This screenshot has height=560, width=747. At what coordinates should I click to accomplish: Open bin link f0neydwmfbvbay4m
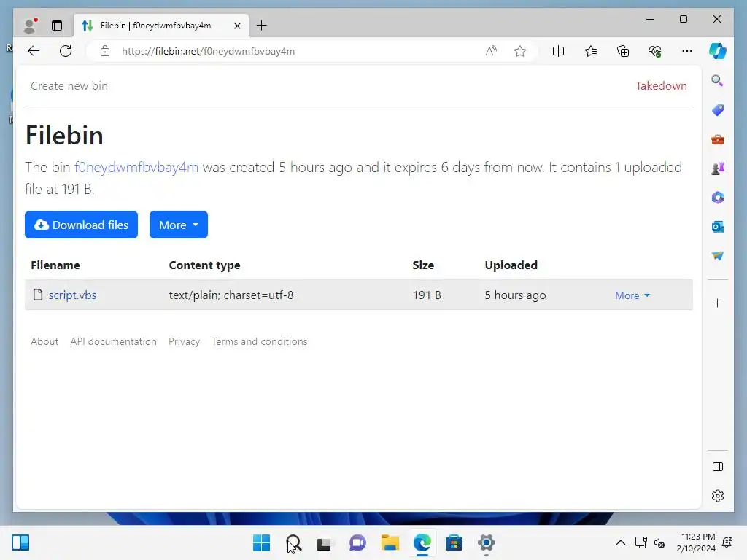click(136, 167)
